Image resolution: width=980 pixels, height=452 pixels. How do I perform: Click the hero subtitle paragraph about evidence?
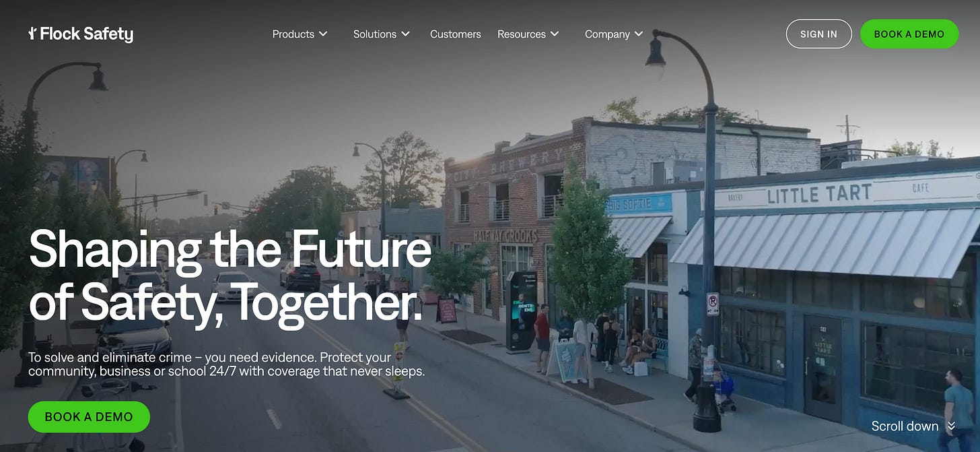(226, 364)
